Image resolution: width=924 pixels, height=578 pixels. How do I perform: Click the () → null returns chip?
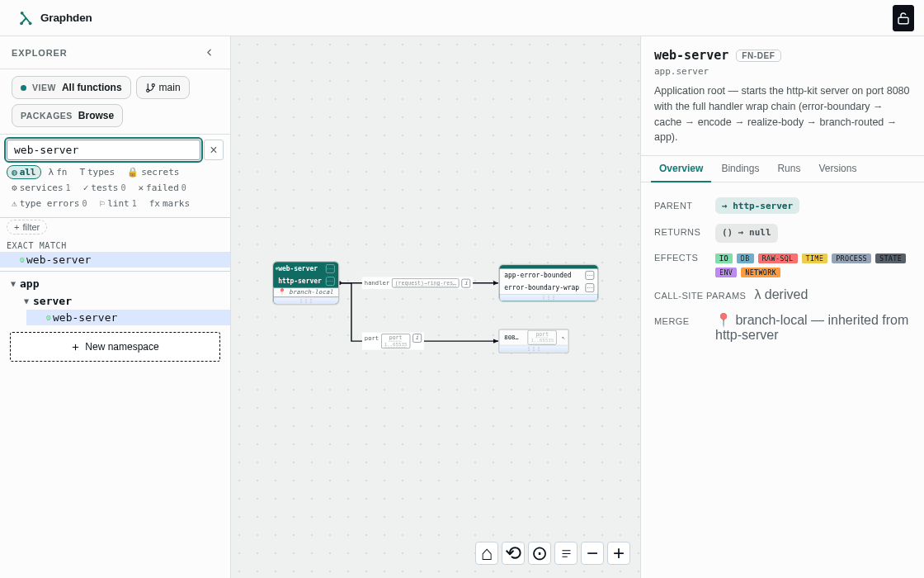point(746,232)
